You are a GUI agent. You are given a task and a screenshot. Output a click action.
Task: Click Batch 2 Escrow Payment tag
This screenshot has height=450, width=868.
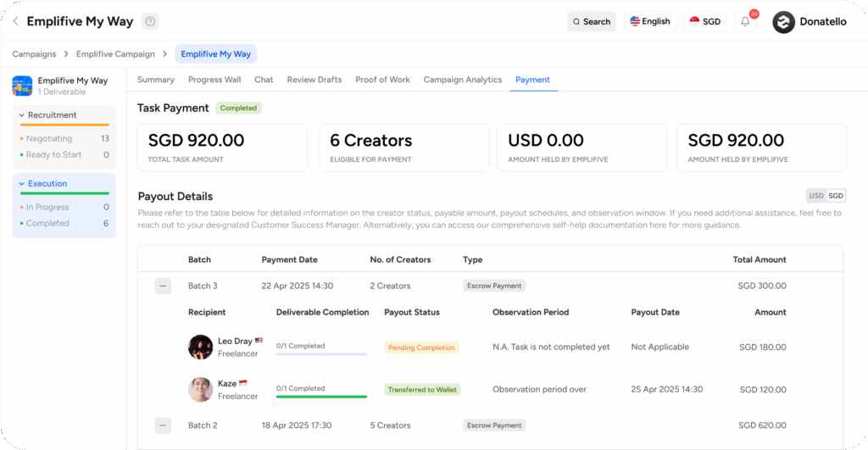click(x=494, y=425)
